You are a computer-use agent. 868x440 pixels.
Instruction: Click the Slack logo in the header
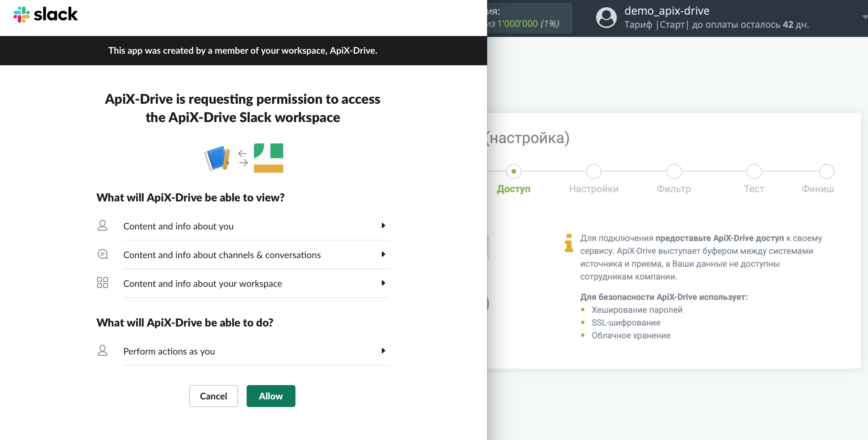pyautogui.click(x=45, y=14)
